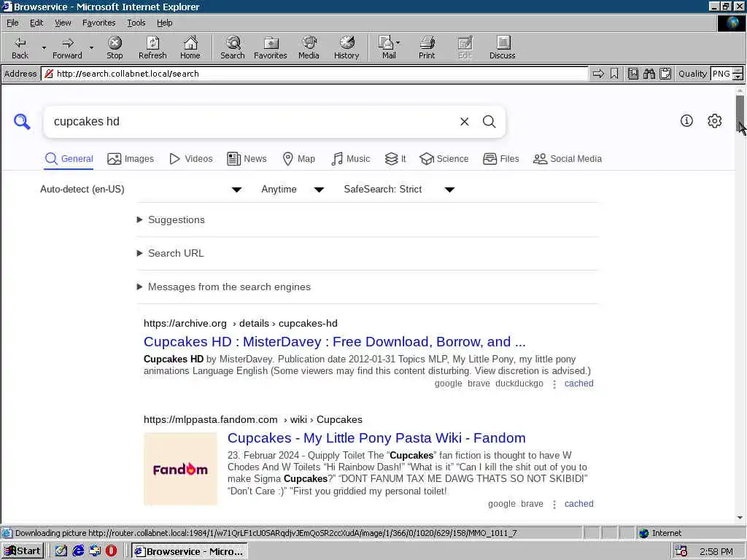Image resolution: width=747 pixels, height=560 pixels.
Task: Open Cupcakes HD : MisterDavey result link
Action: [334, 341]
